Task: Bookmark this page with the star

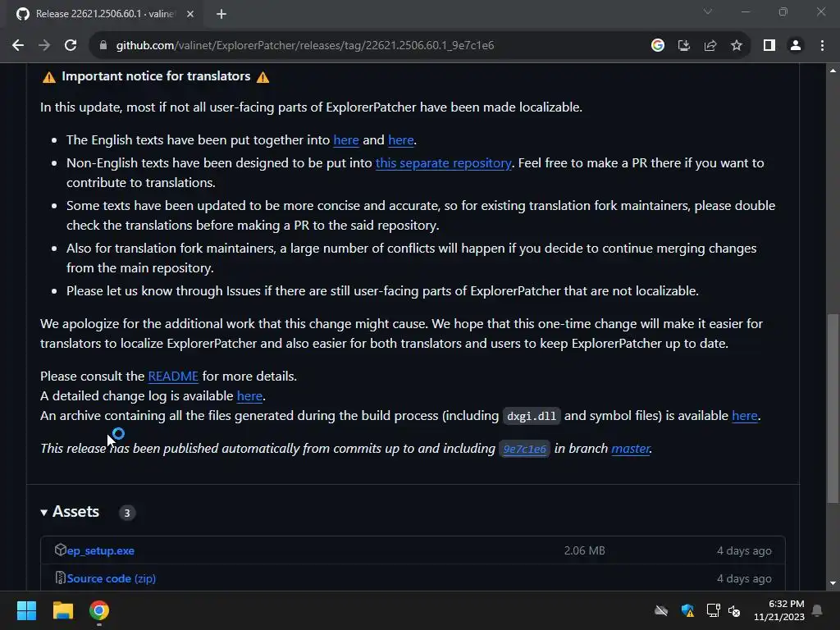Action: pyautogui.click(x=737, y=46)
